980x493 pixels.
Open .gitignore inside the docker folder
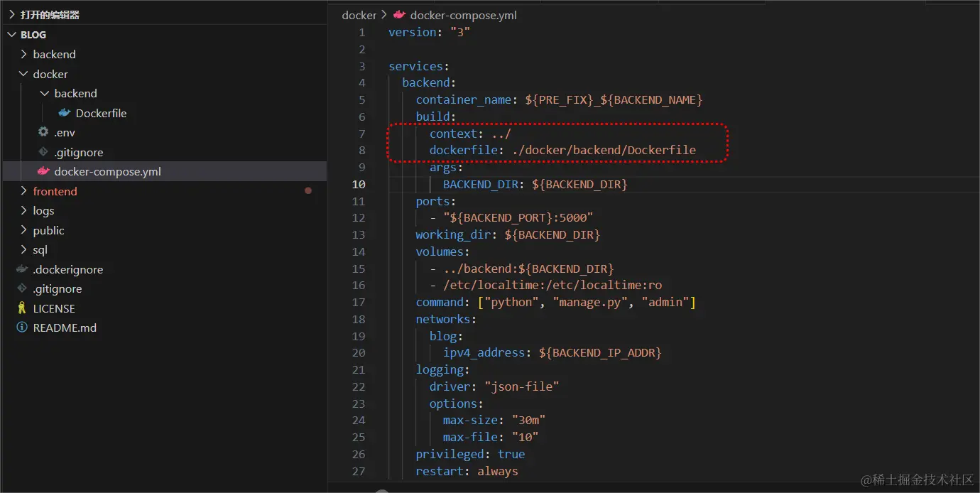79,152
